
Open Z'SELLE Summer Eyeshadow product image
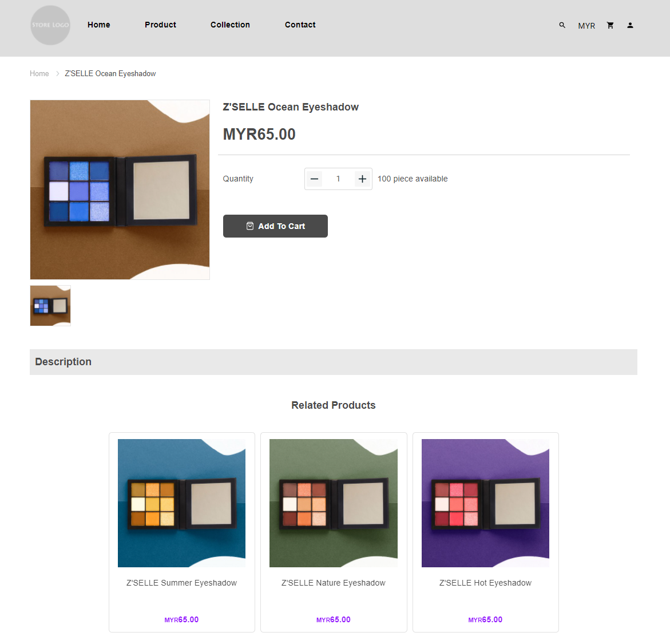click(x=181, y=503)
